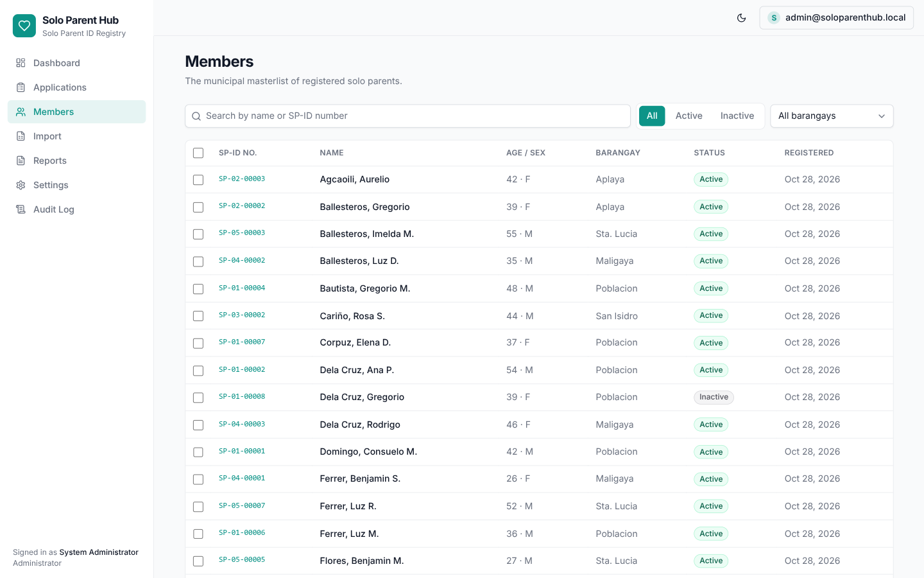This screenshot has height=578, width=924.
Task: Open the SP-01-00004 member link
Action: (x=242, y=288)
